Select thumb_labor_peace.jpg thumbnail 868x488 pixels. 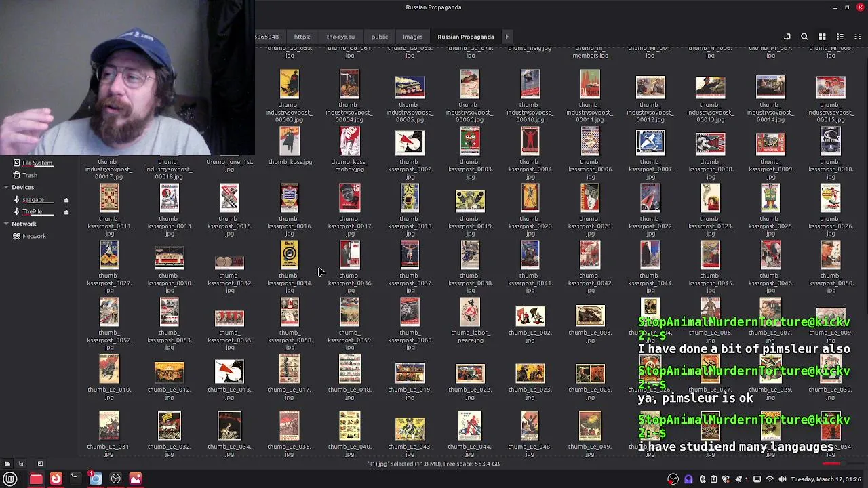coord(470,312)
